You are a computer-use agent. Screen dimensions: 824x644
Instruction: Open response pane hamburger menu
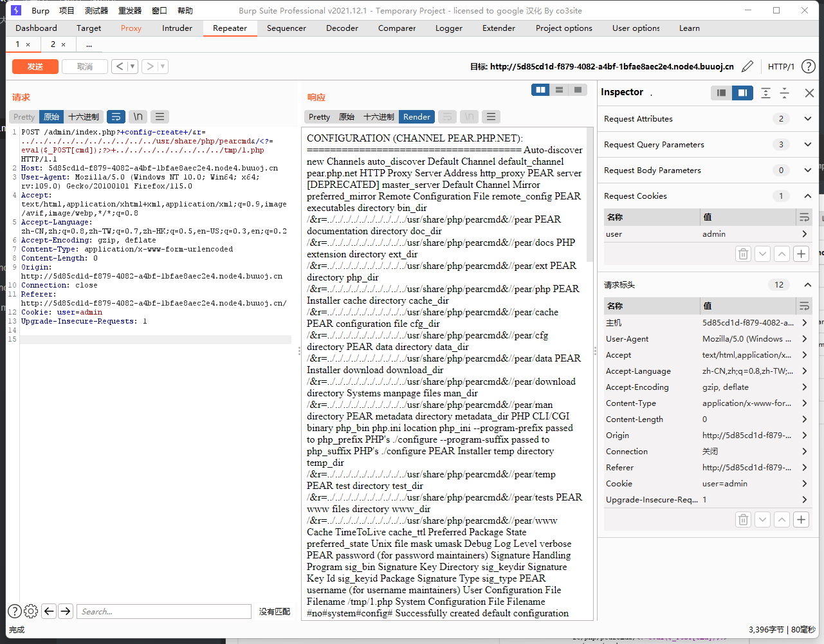(x=491, y=116)
